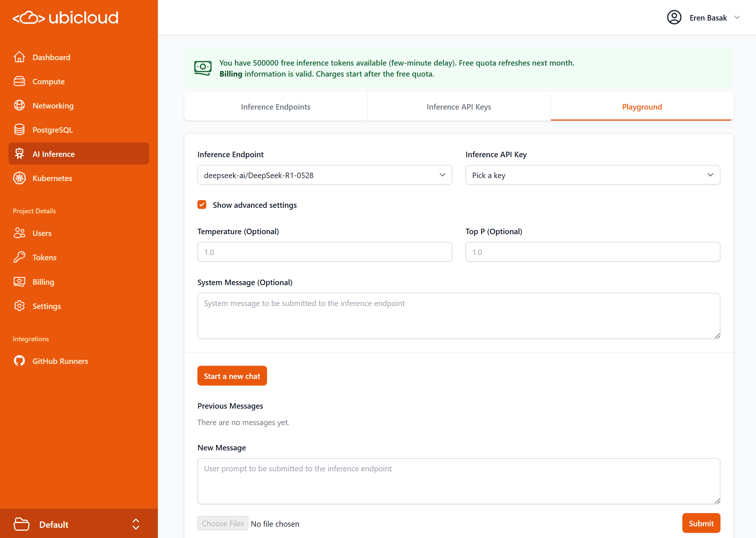This screenshot has height=538, width=756.
Task: Switch to Inference API Keys tab
Action: pyautogui.click(x=459, y=107)
